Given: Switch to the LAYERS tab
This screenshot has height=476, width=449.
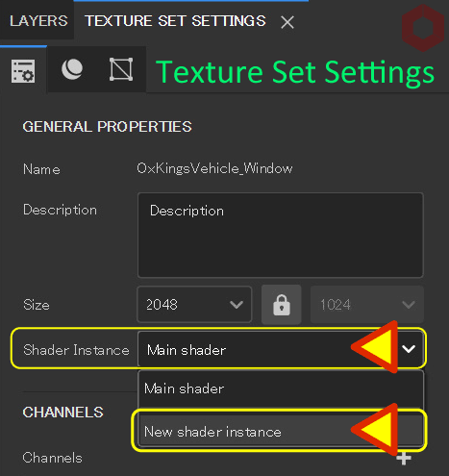Looking at the screenshot, I should click(38, 21).
